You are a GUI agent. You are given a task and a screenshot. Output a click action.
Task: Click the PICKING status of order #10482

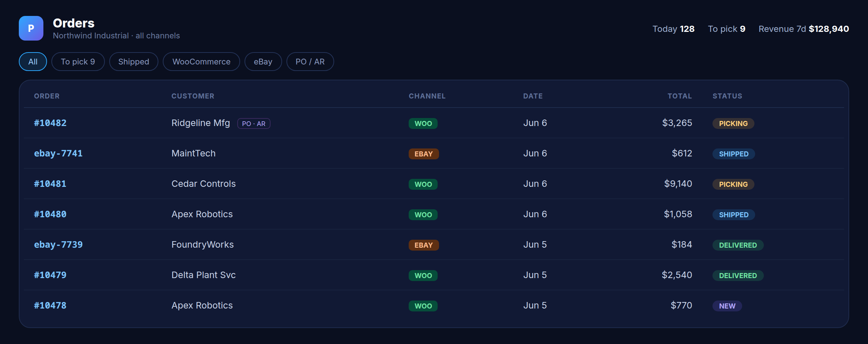[733, 123]
